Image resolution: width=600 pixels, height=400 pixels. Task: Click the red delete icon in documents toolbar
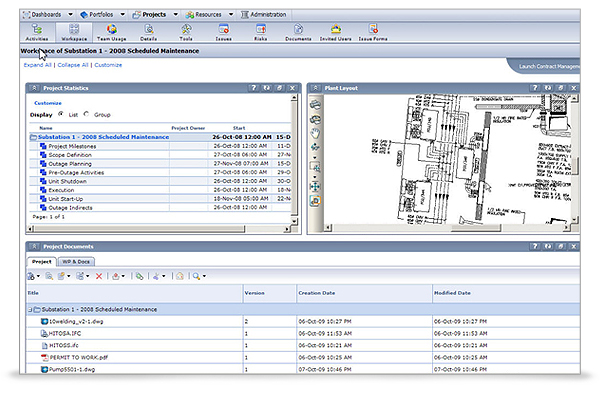click(x=98, y=275)
